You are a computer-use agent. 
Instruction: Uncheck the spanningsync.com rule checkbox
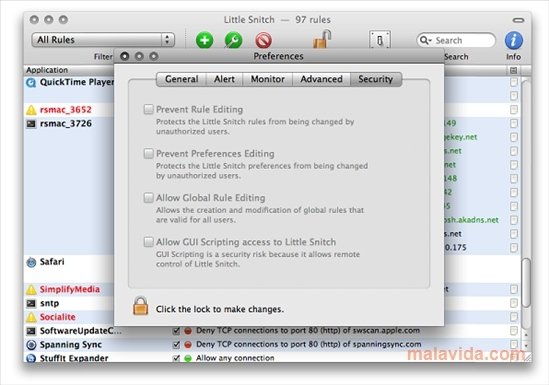point(176,344)
